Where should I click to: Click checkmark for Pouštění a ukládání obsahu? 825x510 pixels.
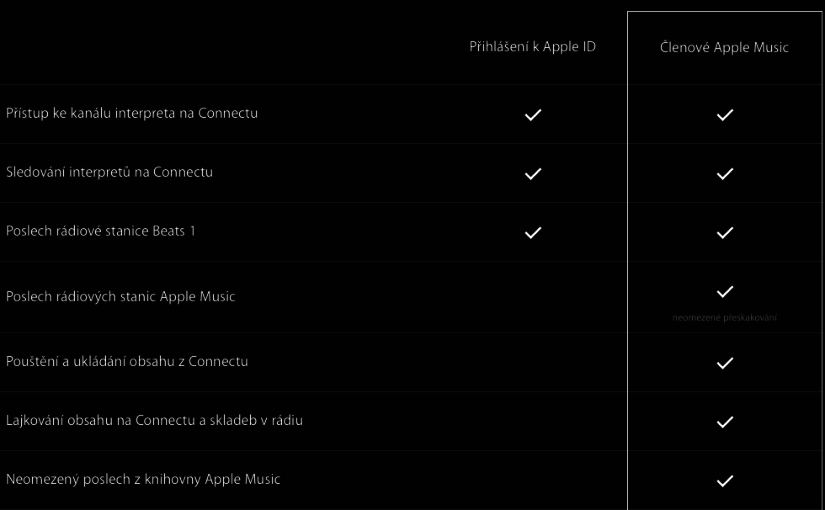coord(726,362)
